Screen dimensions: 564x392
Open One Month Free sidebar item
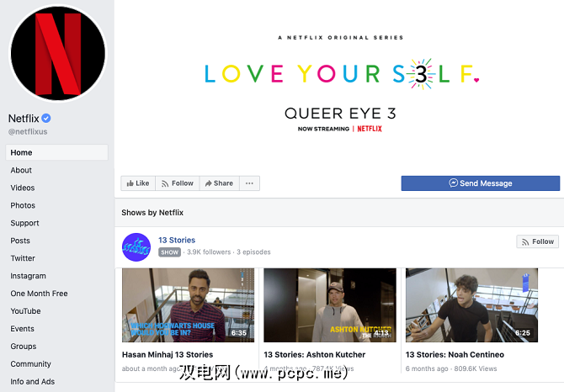point(39,294)
